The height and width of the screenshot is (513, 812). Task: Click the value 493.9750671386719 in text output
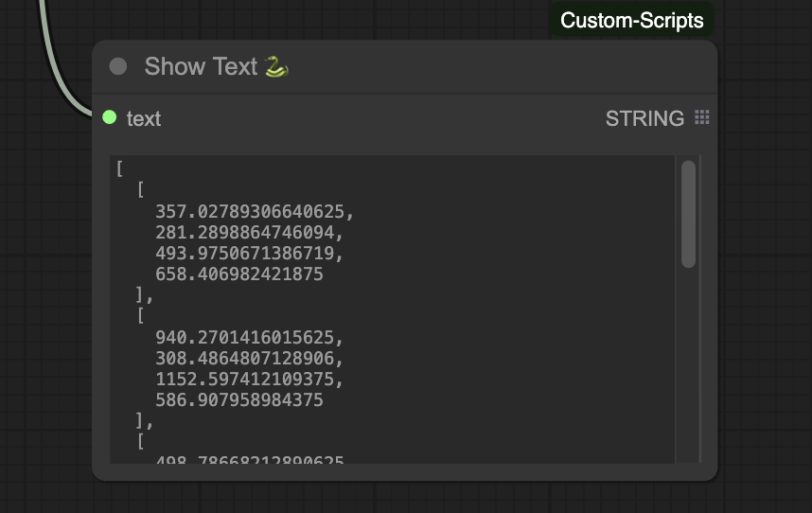coord(250,253)
